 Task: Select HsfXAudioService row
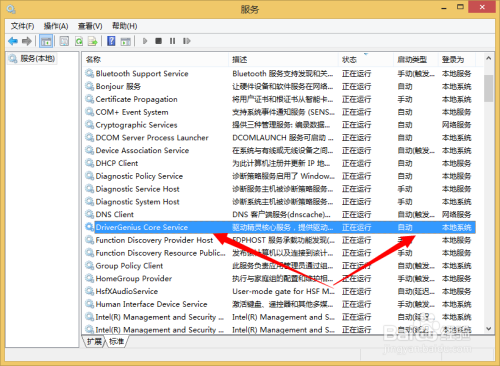279,291
